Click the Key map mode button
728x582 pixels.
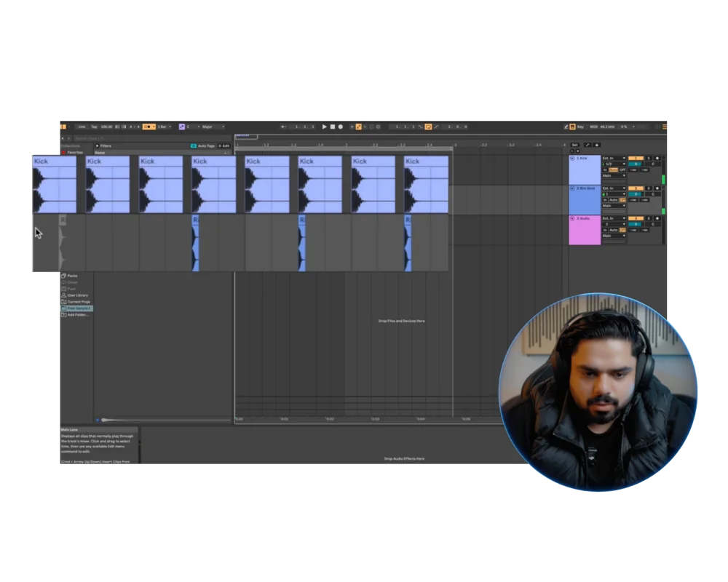pos(580,127)
